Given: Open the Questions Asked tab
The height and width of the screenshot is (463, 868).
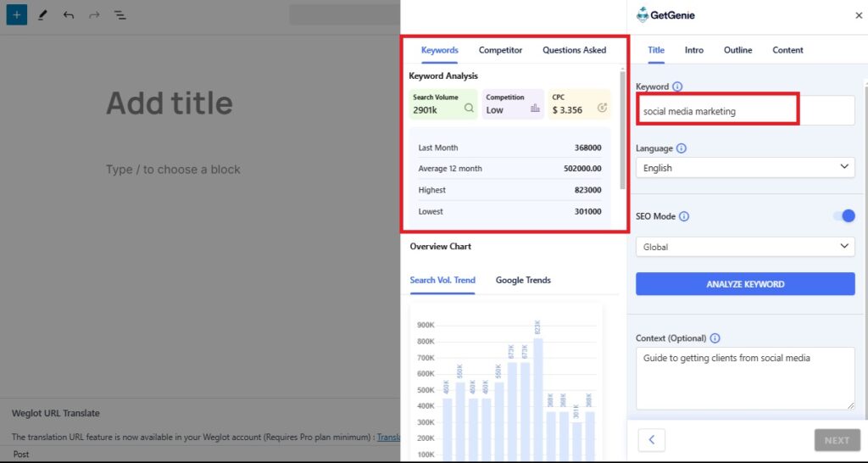Looking at the screenshot, I should tap(574, 50).
